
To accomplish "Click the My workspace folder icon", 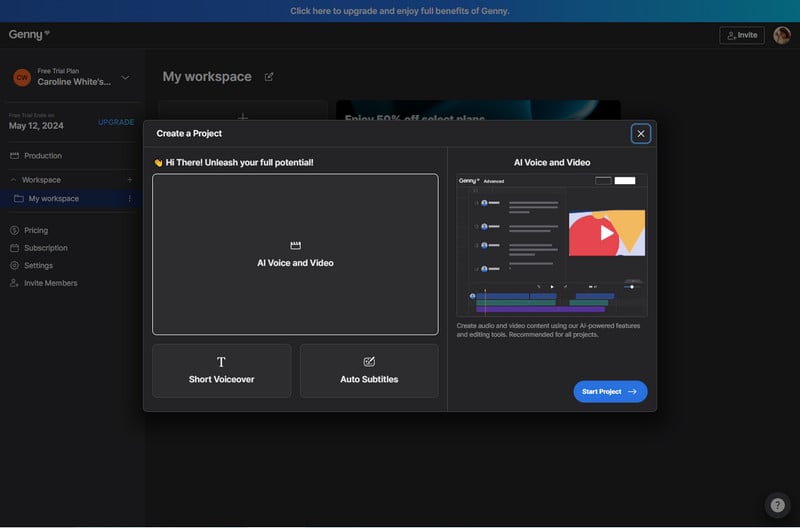I will [x=18, y=198].
